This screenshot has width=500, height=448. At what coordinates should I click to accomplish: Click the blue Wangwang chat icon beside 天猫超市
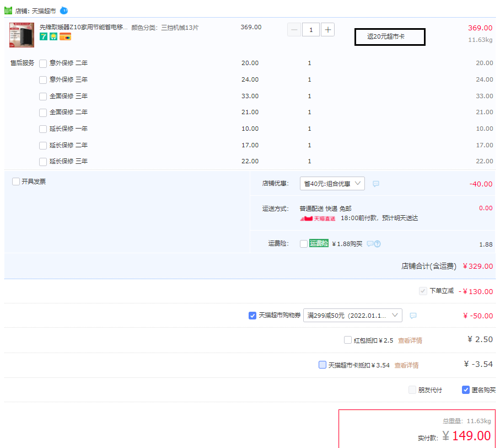pyautogui.click(x=64, y=10)
